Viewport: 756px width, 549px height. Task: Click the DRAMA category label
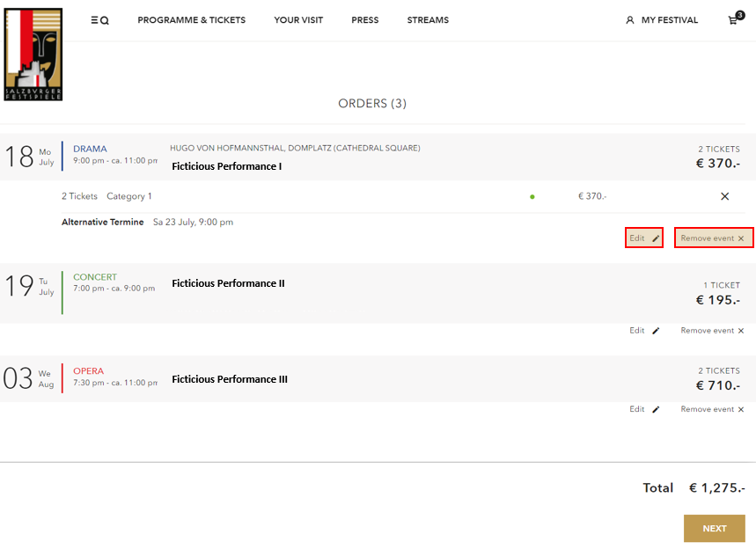pos(90,149)
